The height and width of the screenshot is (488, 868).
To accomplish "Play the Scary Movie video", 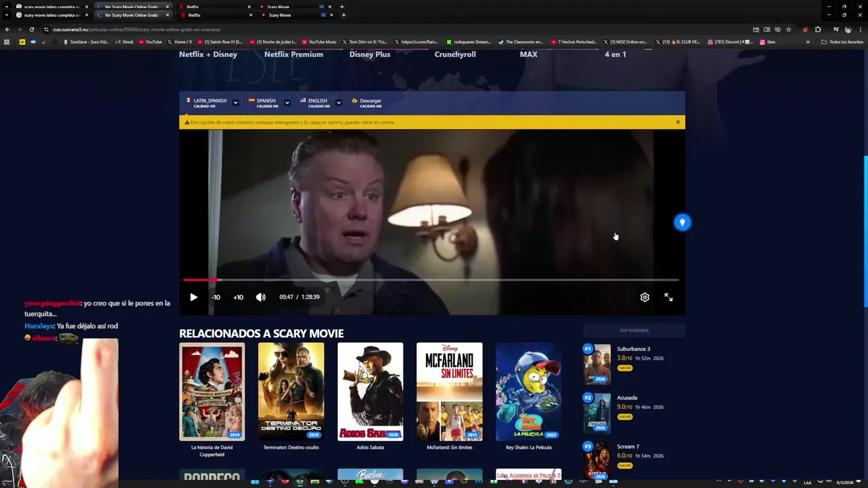I will (194, 297).
